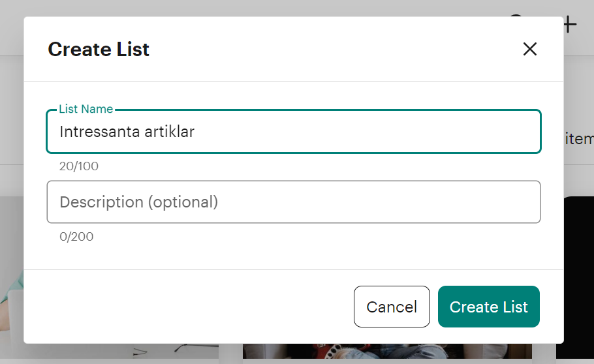
Task: Open the dark thumbnail at right edge
Action: click(x=578, y=277)
